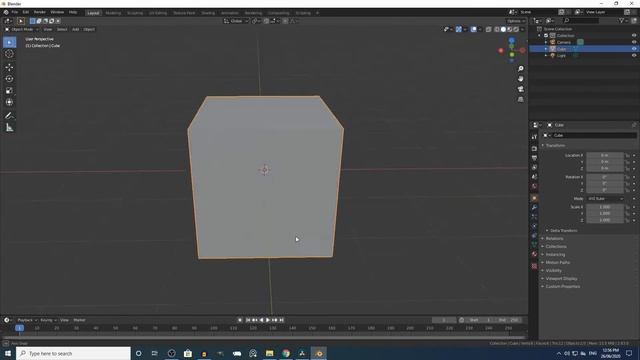This screenshot has width=640, height=360.
Task: Open the viewport Select menu
Action: (x=62, y=29)
